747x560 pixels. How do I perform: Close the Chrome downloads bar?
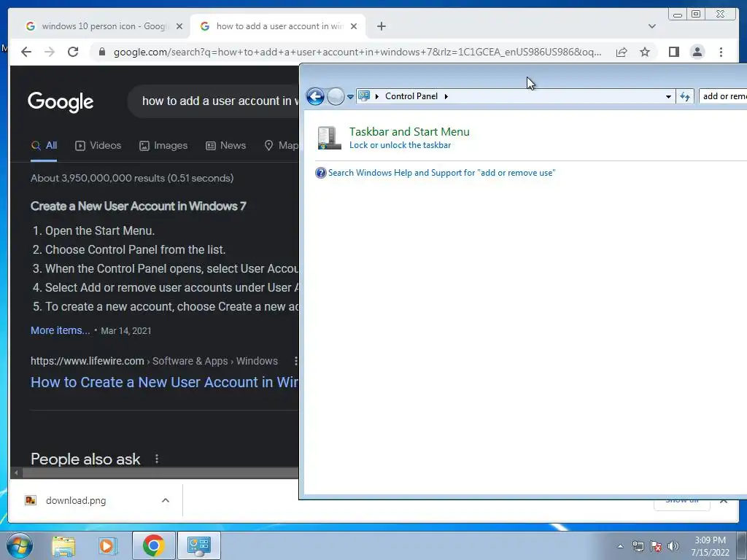[x=723, y=500]
